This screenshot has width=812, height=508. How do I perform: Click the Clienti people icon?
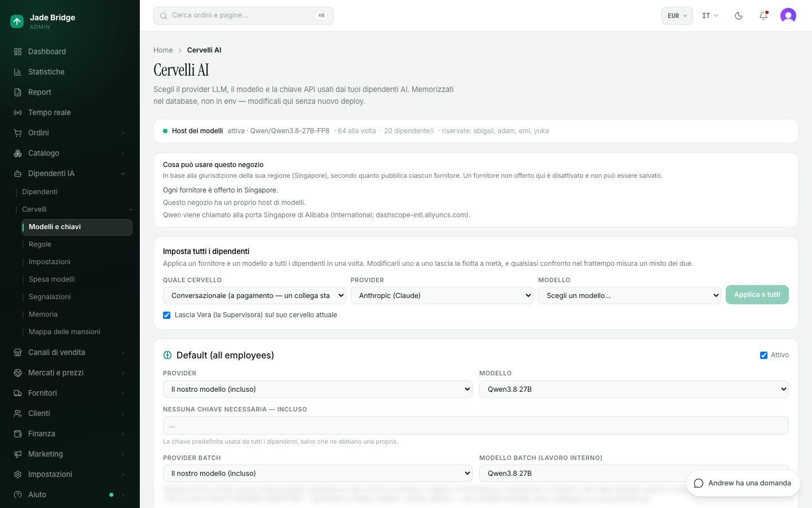[x=17, y=413]
